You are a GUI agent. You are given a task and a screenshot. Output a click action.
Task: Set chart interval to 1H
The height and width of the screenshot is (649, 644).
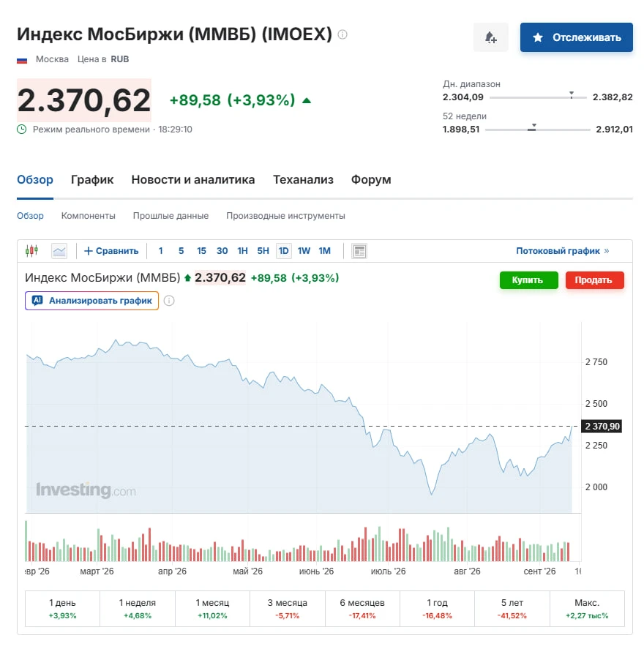[x=242, y=251]
